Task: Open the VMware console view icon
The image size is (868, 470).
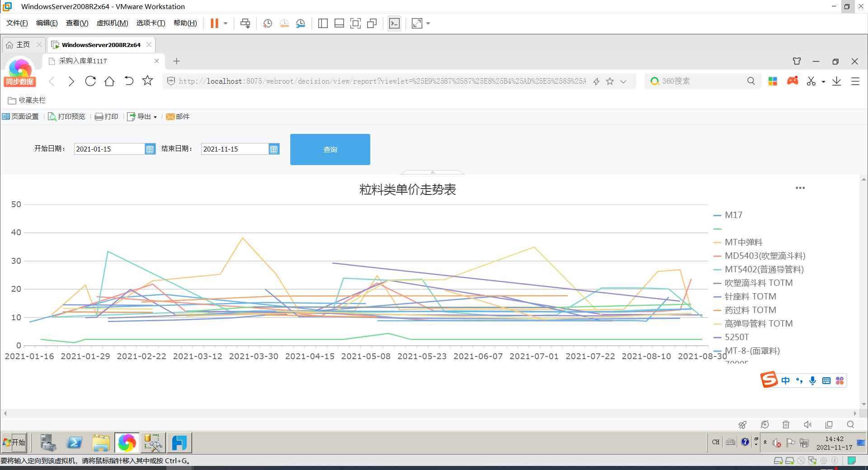Action: pyautogui.click(x=394, y=23)
